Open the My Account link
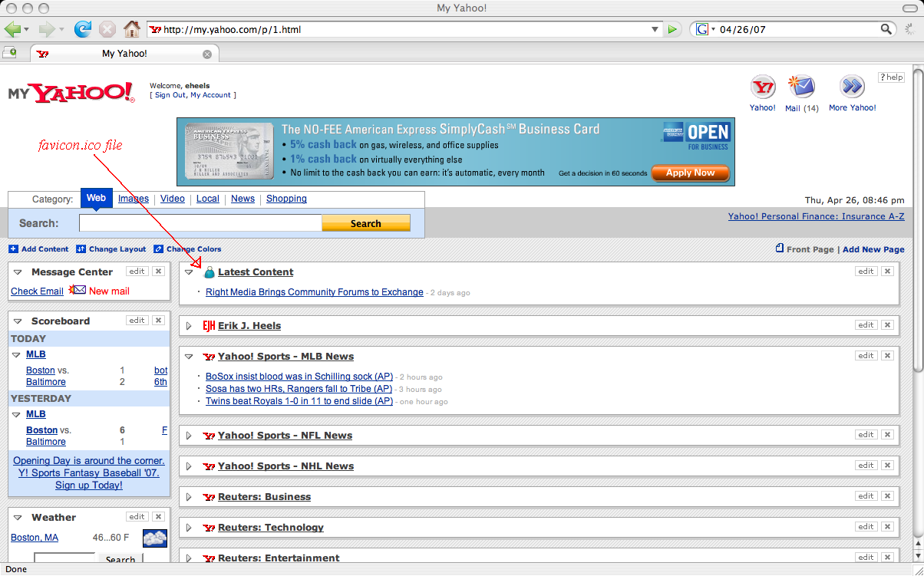The width and height of the screenshot is (924, 576). click(x=211, y=95)
